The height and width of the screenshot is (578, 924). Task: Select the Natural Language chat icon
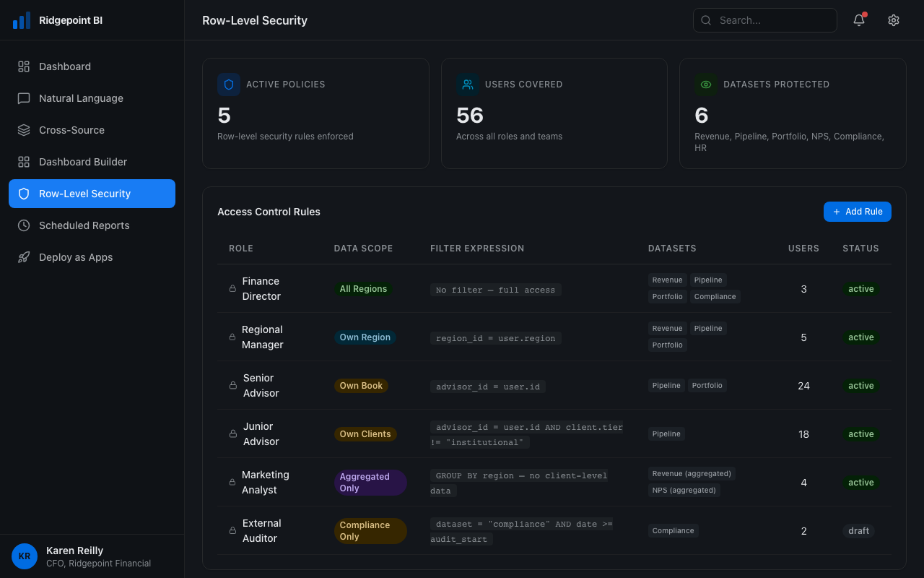tap(24, 98)
